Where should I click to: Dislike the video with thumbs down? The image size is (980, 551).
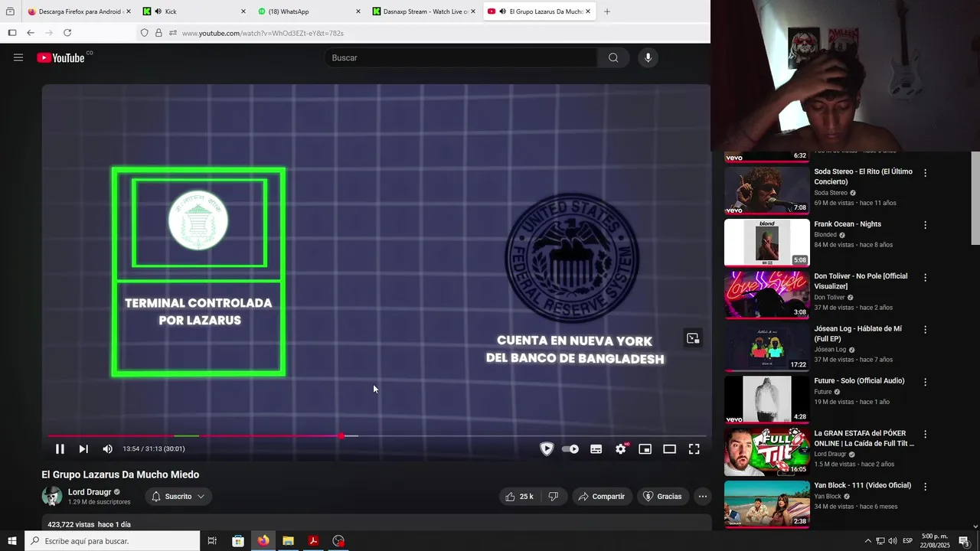[554, 497]
